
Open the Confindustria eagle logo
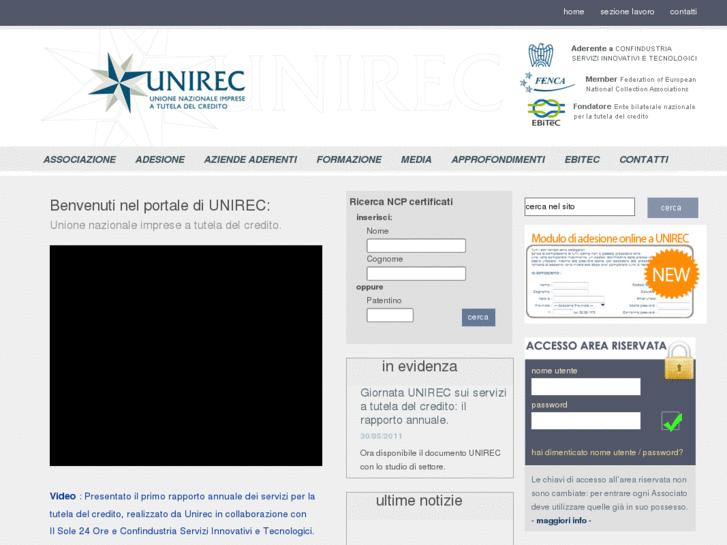(541, 55)
